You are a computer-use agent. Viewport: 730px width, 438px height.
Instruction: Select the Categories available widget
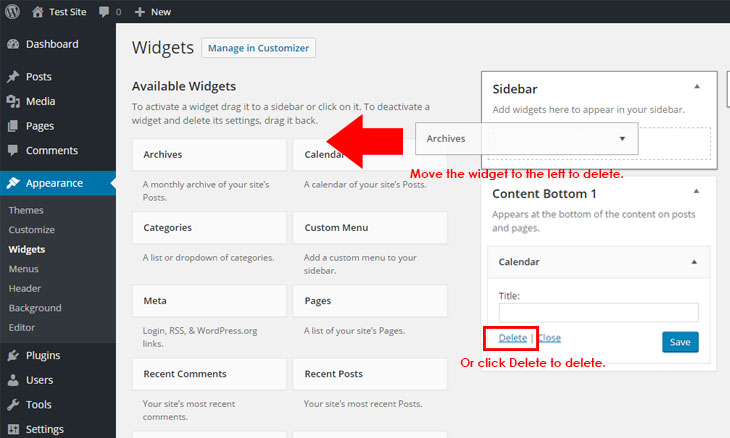[x=209, y=228]
